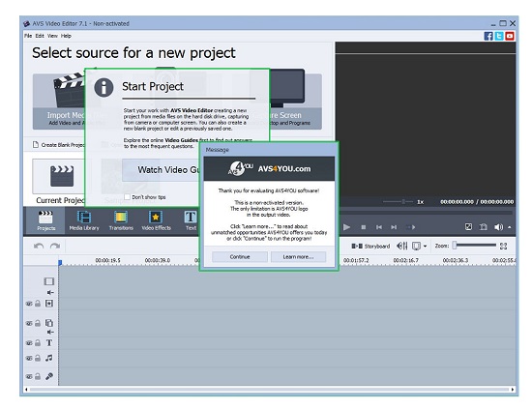Image resolution: width=532 pixels, height=409 pixels.
Task: Adjust the playback speed slider
Action: pos(398,202)
